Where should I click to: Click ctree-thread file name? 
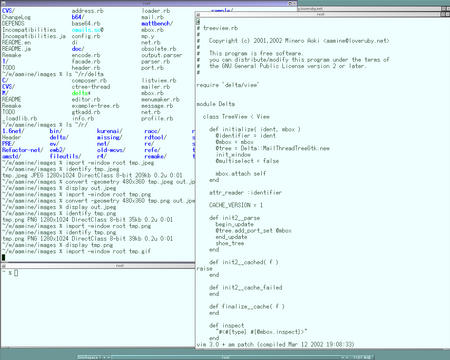91,87
